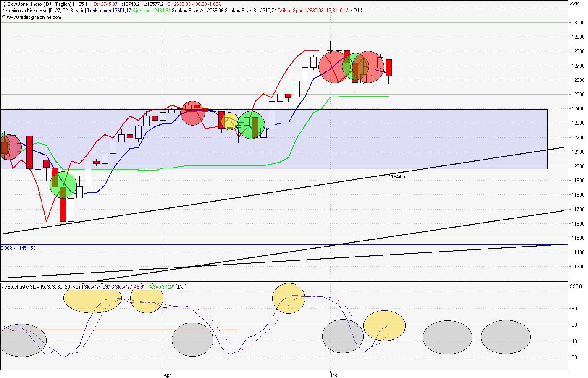
Task: Open the Senkou Span B 12215,74 entry
Action: pyautogui.click(x=250, y=11)
